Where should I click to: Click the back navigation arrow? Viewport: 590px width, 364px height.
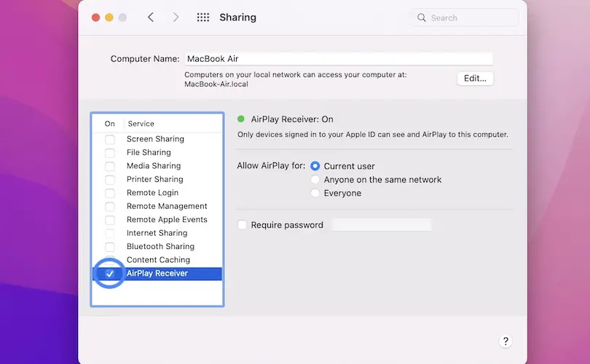click(151, 17)
